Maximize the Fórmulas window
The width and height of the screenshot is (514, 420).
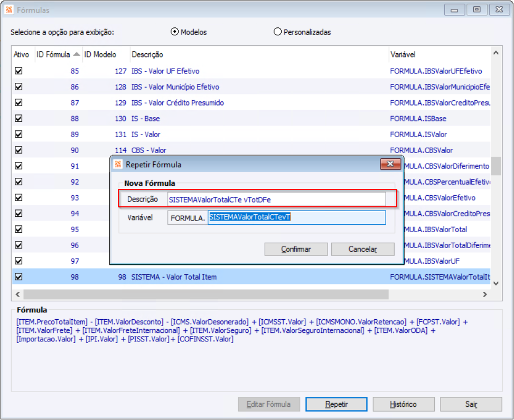click(476, 10)
